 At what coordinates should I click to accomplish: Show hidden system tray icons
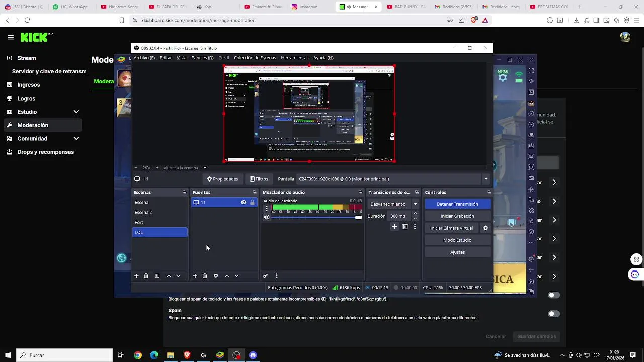click(x=562, y=355)
